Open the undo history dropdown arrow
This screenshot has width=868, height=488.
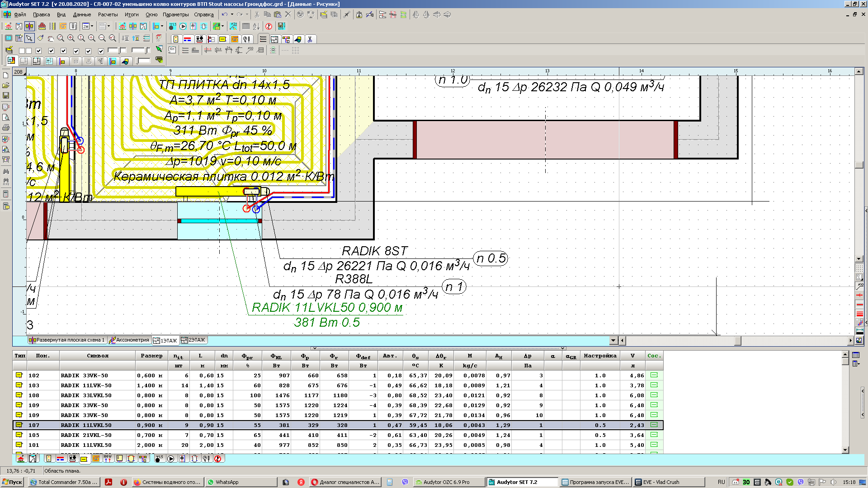tap(232, 14)
